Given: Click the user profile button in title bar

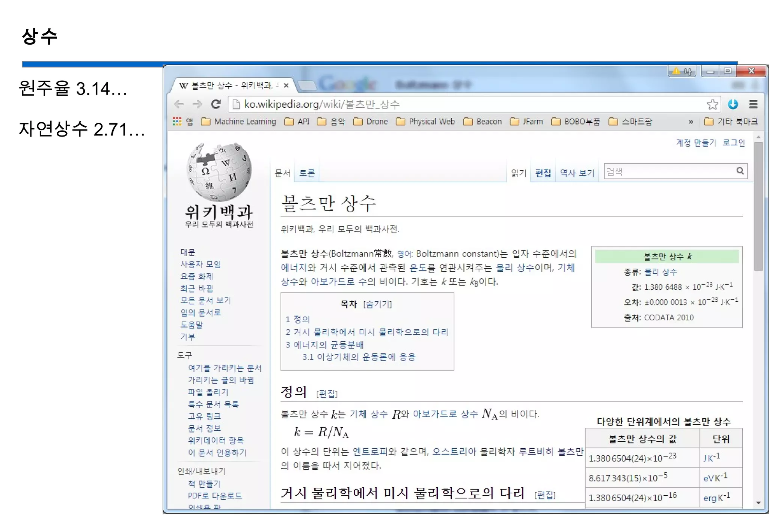Looking at the screenshot, I should (682, 71).
